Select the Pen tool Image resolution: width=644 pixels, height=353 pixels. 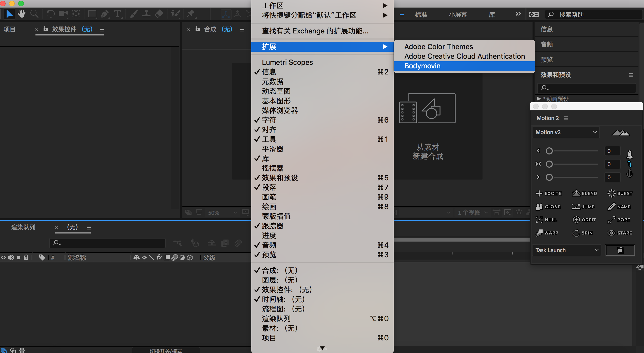(x=105, y=14)
